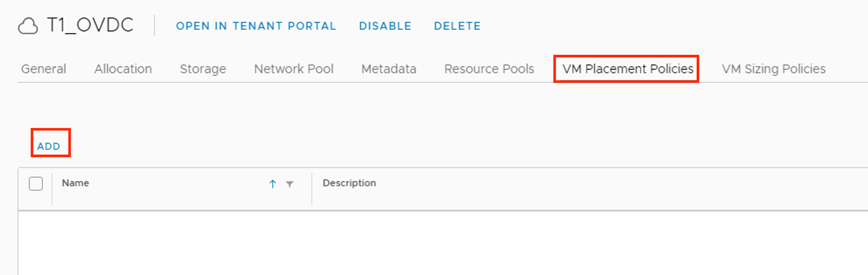
Task: Open the VDC in tenant portal
Action: (256, 26)
